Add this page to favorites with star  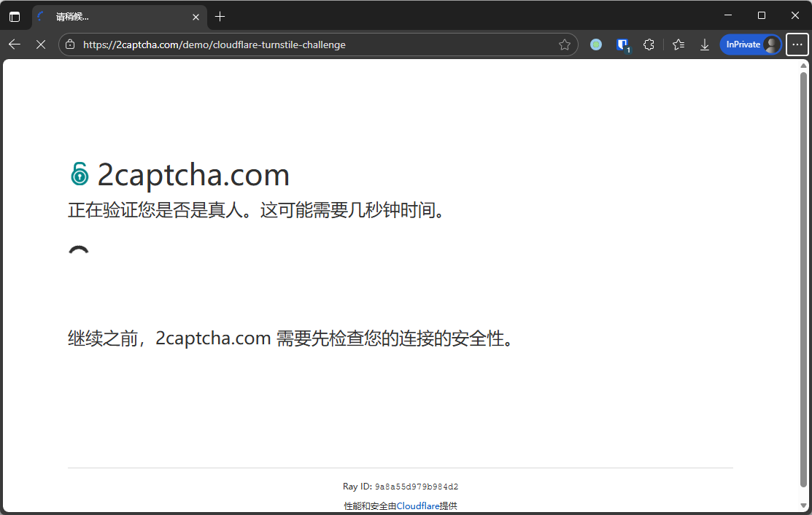tap(564, 44)
